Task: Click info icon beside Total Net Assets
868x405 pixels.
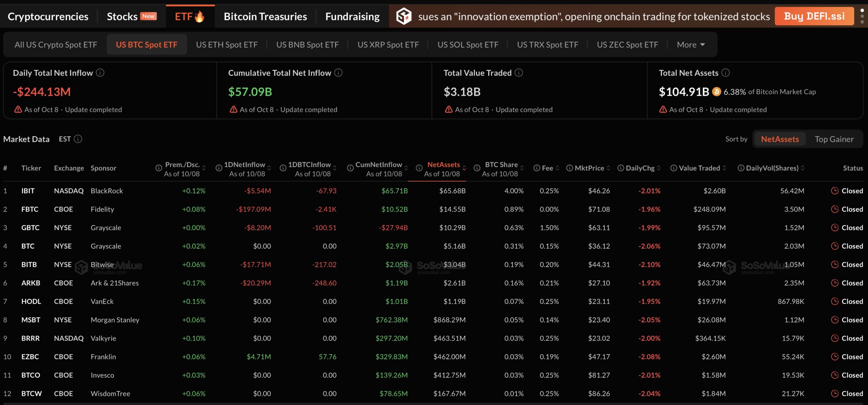Action: [x=726, y=73]
